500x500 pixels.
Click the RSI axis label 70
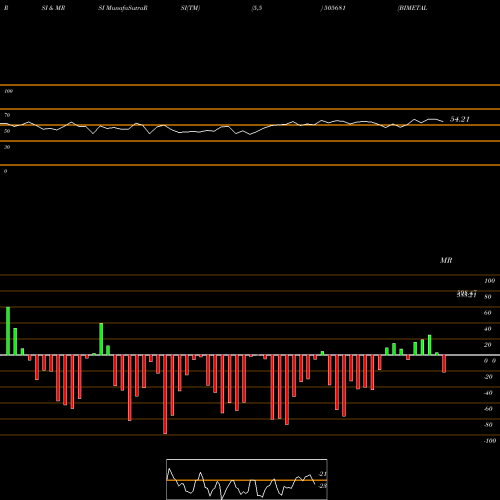[7, 115]
